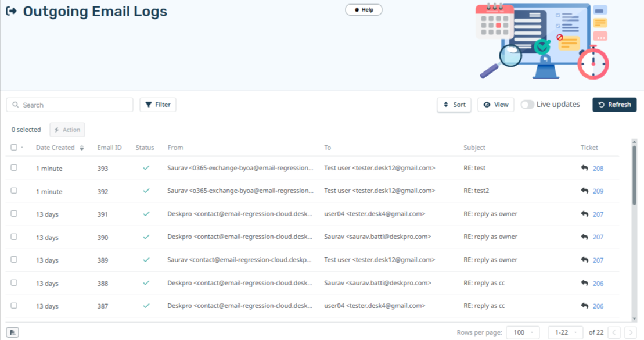Expand the 1-22 page range dropdown

[x=564, y=332]
